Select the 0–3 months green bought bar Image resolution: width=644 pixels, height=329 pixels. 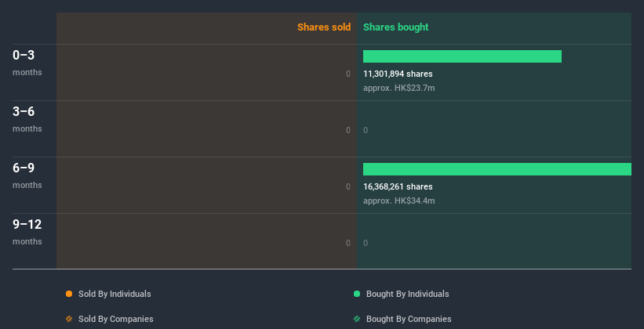pos(462,56)
